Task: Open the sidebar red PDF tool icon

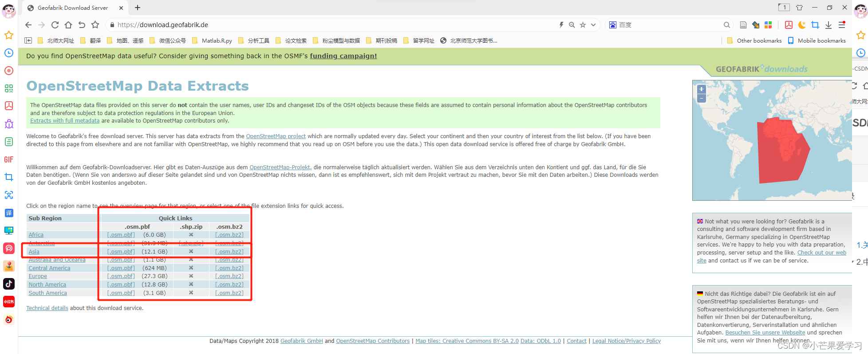Action: pos(9,106)
